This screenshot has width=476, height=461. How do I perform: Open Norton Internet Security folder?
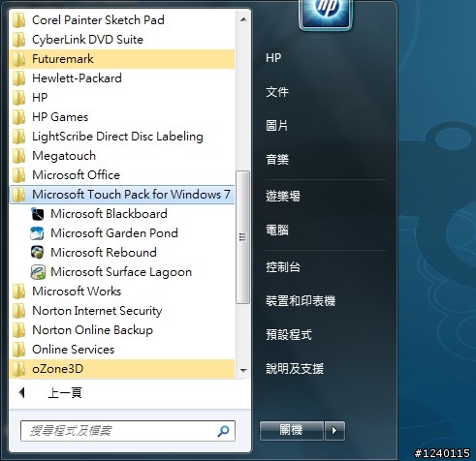tap(122, 311)
